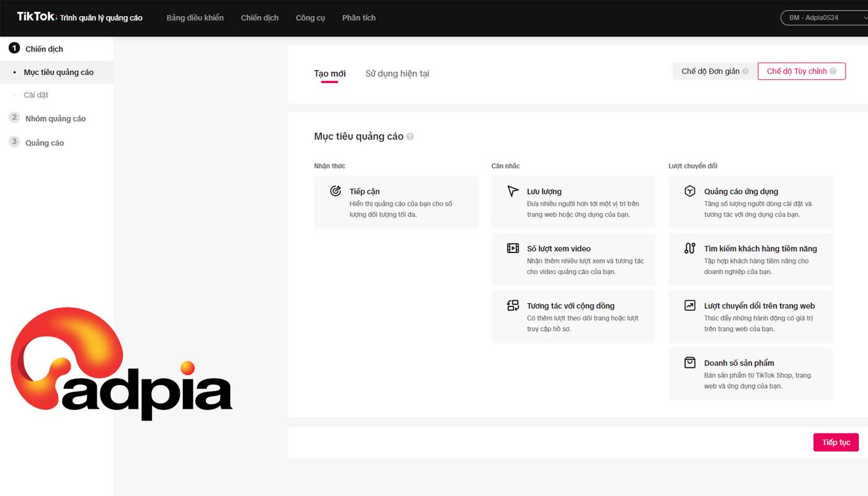This screenshot has height=496, width=868.
Task: Open Chiến dịch step in sidebar
Action: click(44, 49)
